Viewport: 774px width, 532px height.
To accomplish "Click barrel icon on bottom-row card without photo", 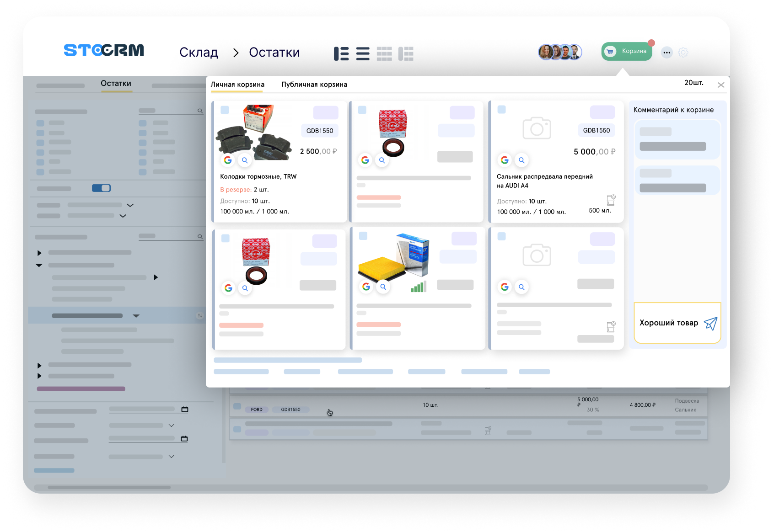I will tap(611, 327).
